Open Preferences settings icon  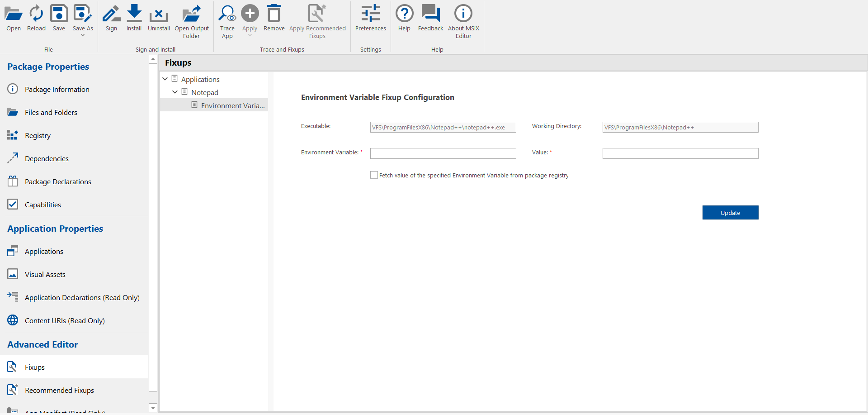click(x=370, y=14)
